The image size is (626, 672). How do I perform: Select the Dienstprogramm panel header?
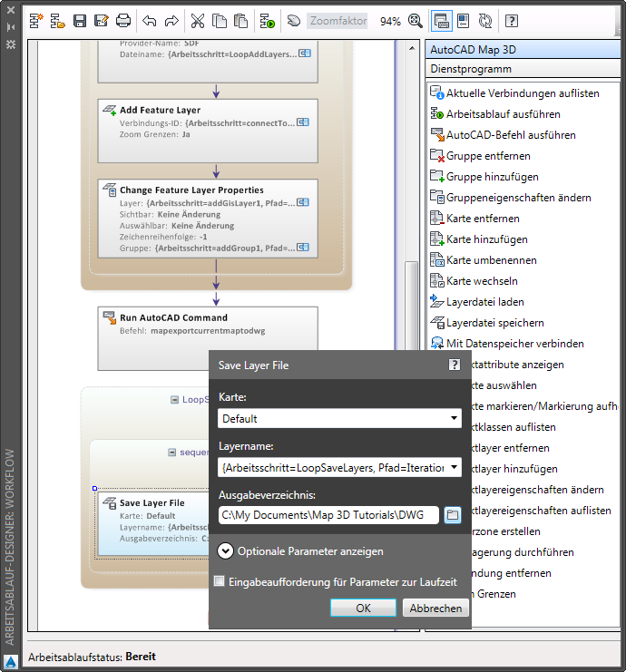[x=523, y=69]
